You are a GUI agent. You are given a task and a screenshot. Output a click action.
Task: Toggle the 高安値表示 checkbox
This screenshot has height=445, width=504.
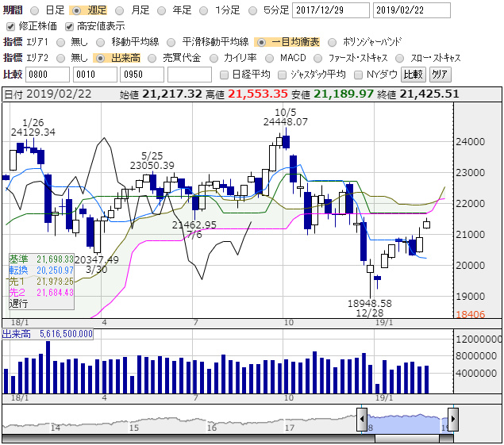click(x=69, y=26)
